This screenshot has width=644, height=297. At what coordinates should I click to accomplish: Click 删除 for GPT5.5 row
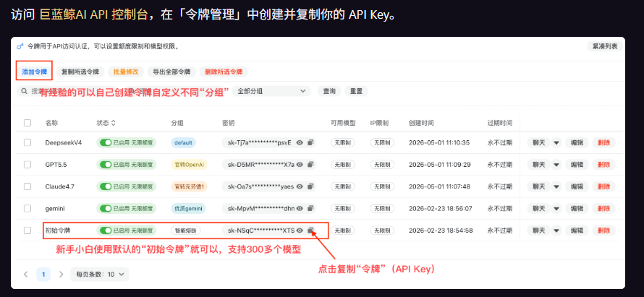(x=603, y=165)
